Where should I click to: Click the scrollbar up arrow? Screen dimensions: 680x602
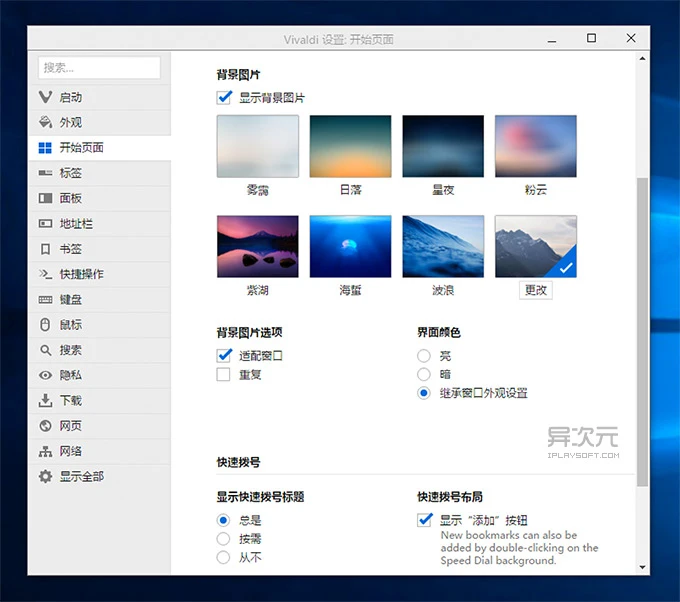pyautogui.click(x=642, y=59)
